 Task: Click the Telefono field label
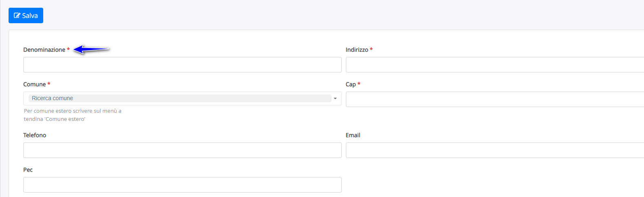pos(35,135)
